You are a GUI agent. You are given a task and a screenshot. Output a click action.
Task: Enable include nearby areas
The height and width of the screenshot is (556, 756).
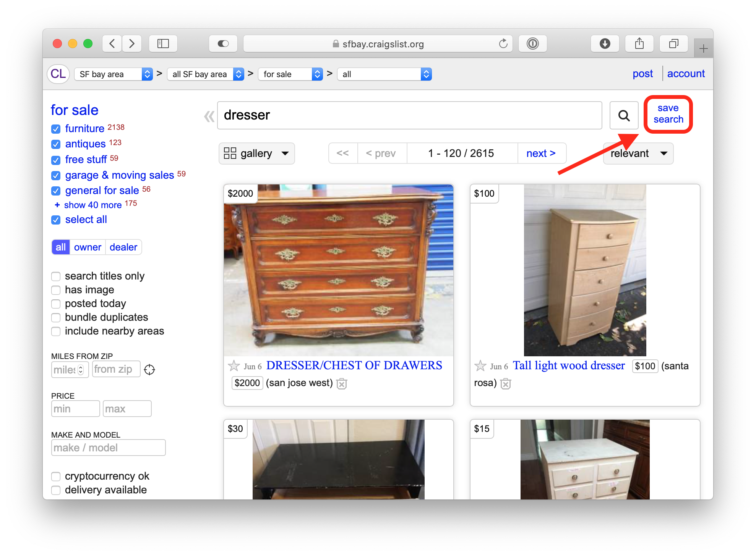pyautogui.click(x=56, y=331)
